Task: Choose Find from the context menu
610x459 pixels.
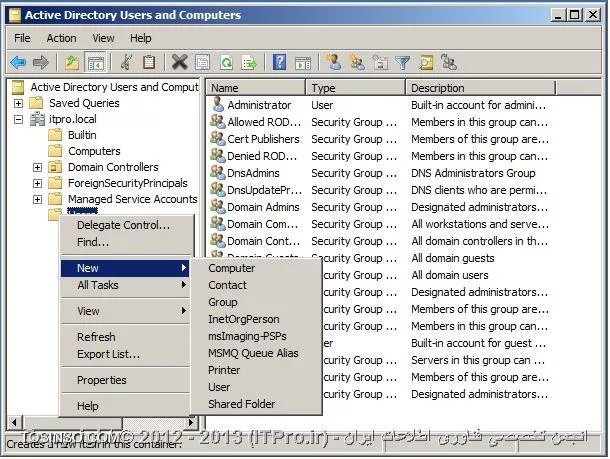Action: 125,242
